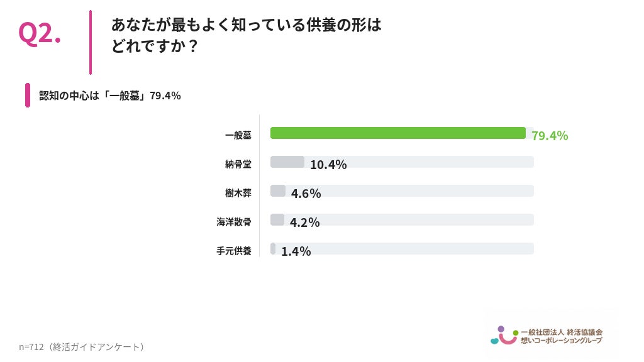Click the 終活協議会 smiley logo icon

(504, 336)
